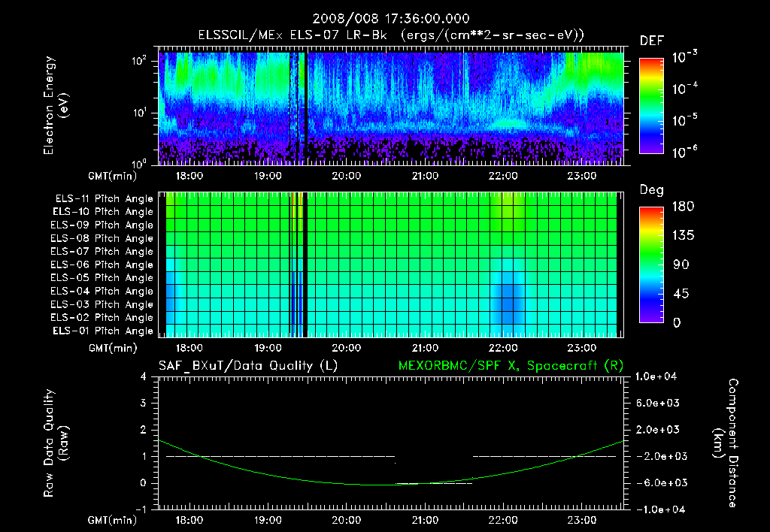Screen dimensions: 770x532
Task: Click the DEF color bar in spectrogram legend
Action: point(651,105)
